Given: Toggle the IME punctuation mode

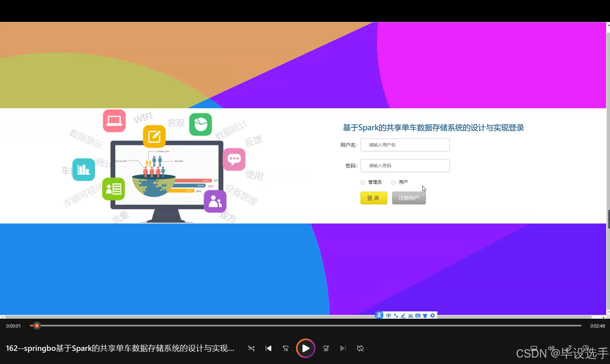Looking at the screenshot, I should click(x=396, y=316).
